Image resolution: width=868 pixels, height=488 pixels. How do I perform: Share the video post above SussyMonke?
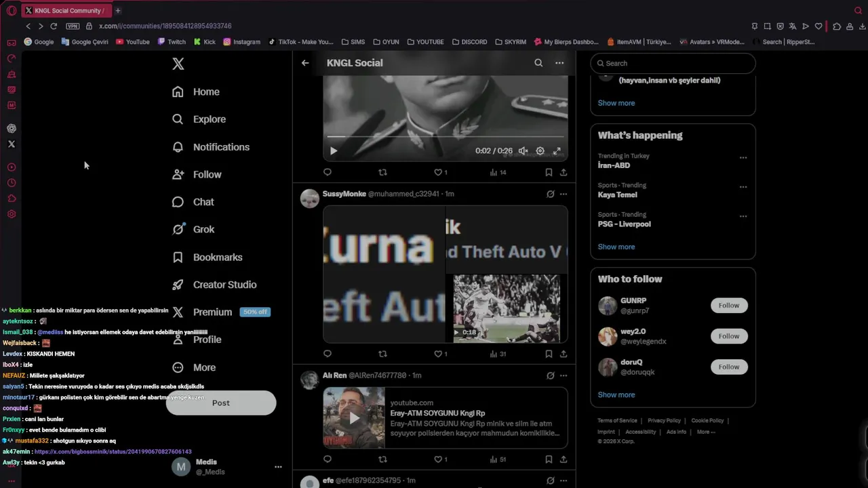(x=564, y=172)
